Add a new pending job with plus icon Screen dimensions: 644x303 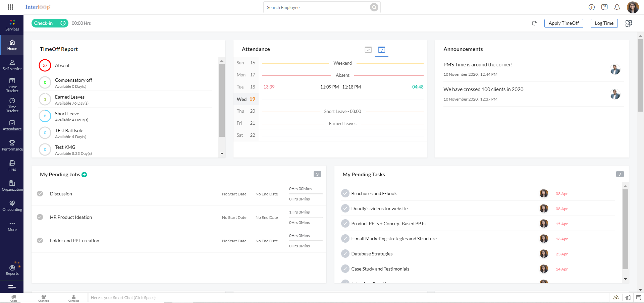coord(84,175)
